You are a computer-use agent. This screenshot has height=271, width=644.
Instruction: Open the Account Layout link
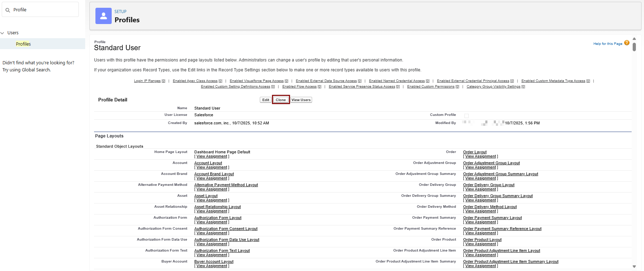(208, 163)
